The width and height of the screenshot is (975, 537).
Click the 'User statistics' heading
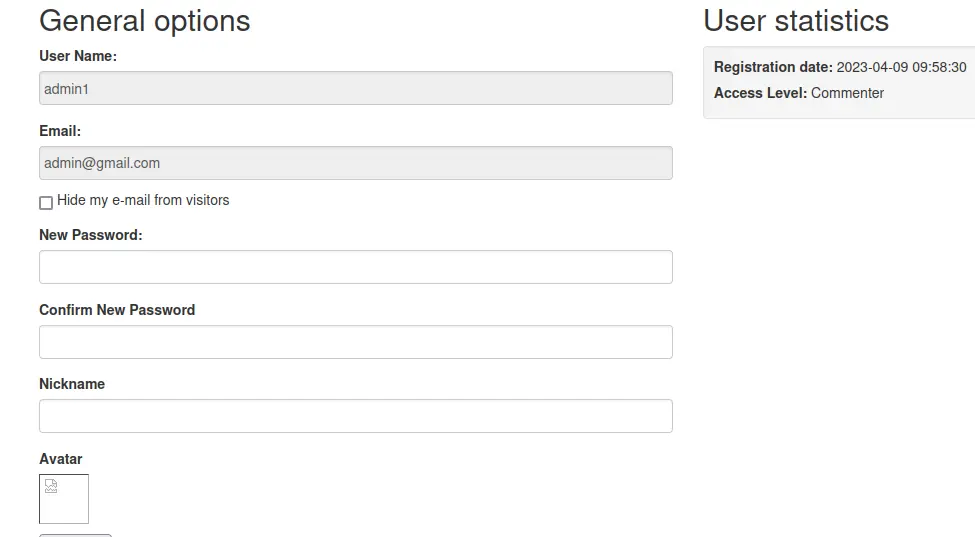pos(796,21)
